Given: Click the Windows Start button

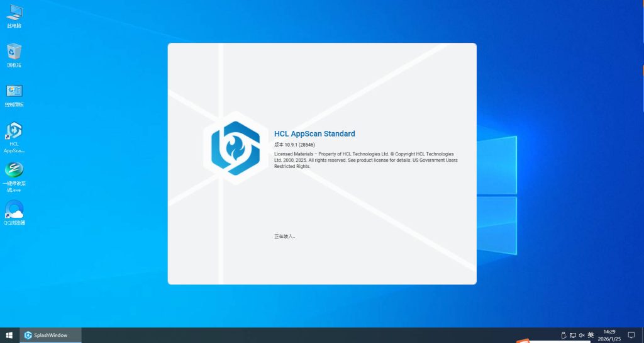Looking at the screenshot, I should coord(9,335).
